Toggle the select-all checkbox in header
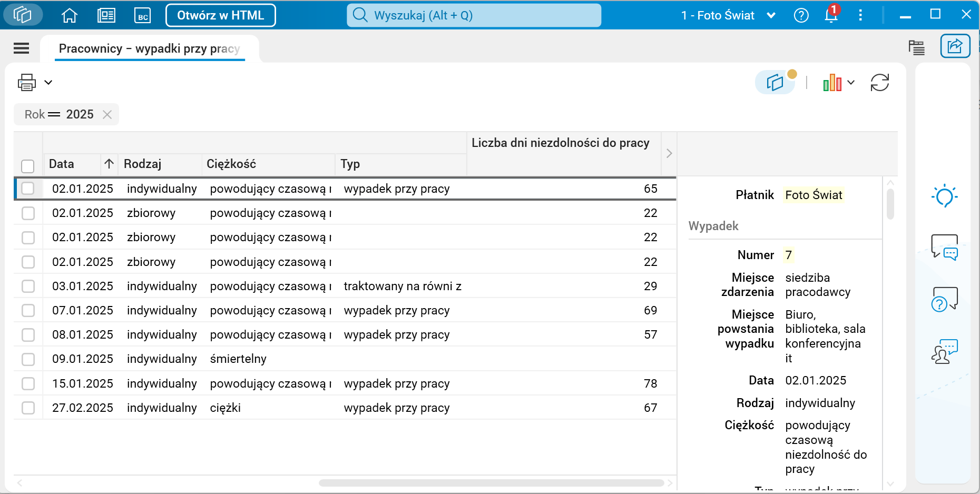 pos(28,166)
